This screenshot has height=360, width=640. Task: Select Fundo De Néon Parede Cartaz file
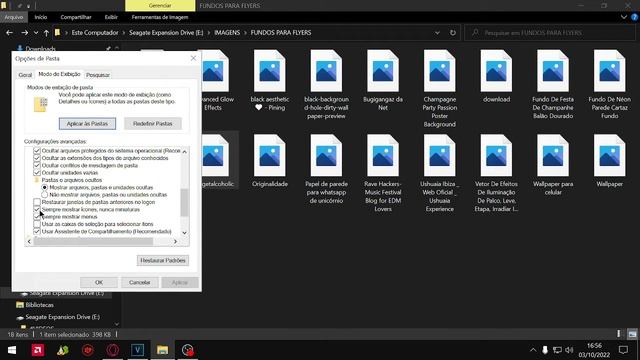tap(609, 85)
